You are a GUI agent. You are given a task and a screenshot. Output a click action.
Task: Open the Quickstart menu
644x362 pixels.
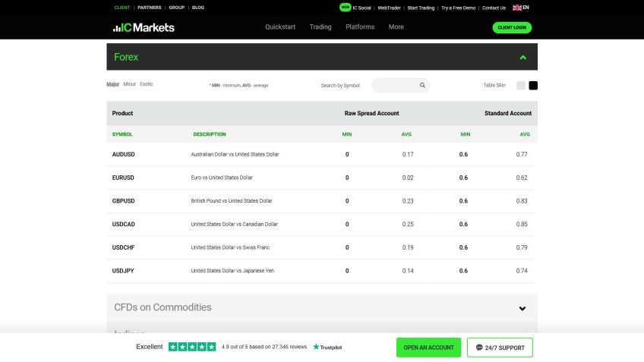click(x=279, y=27)
